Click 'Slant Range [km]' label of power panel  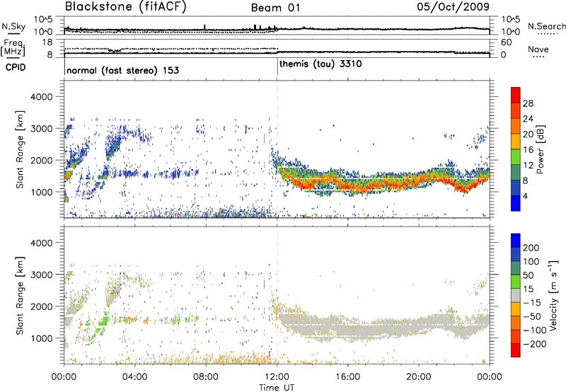20,149
